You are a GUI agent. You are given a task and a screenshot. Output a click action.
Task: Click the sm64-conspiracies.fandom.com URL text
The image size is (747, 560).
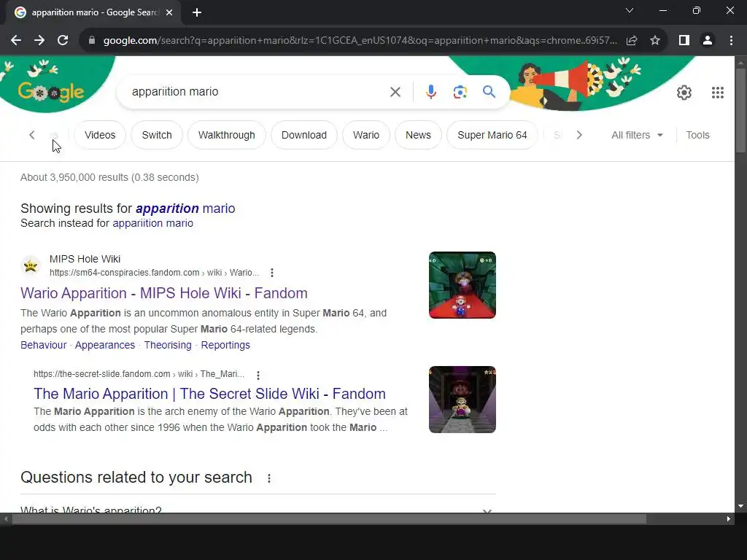tap(154, 273)
